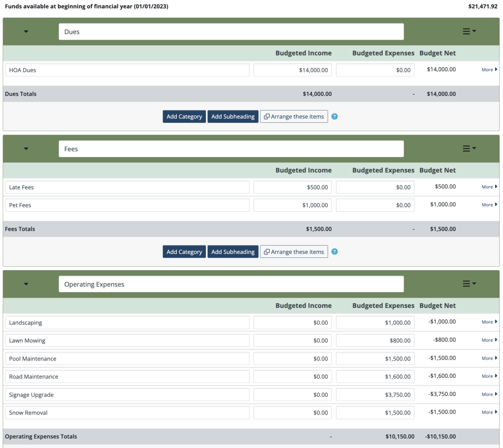Viewport: 503px width, 448px height.
Task: Open More details for Snow Removal
Action: [488, 412]
